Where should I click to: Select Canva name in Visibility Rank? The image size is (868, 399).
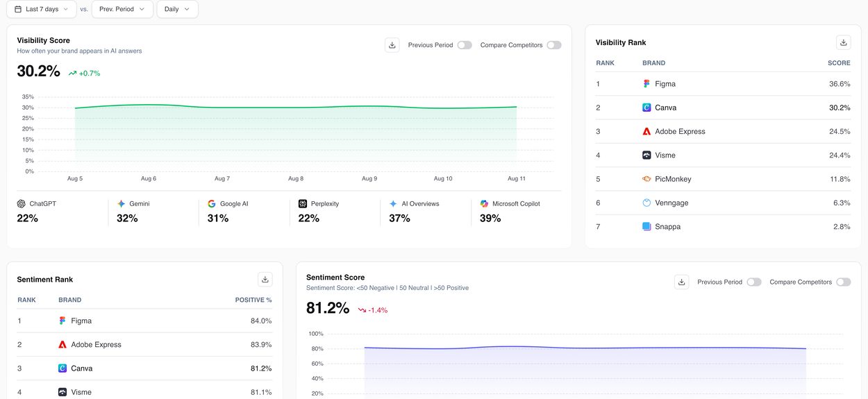point(666,108)
